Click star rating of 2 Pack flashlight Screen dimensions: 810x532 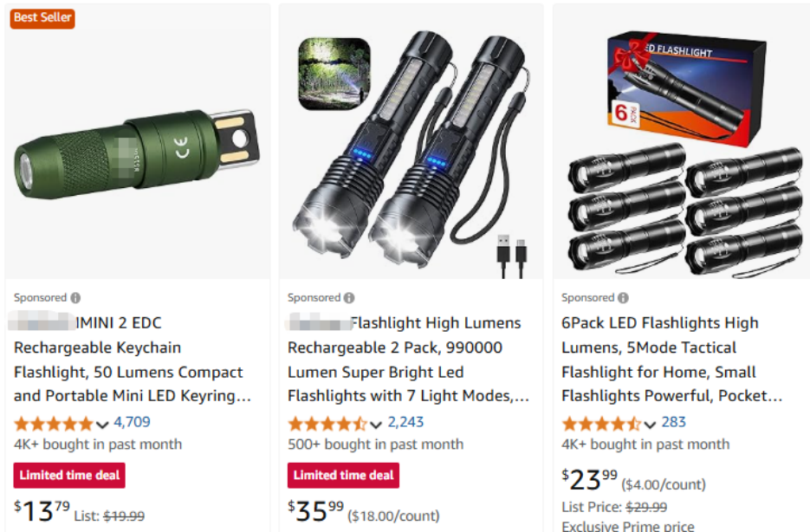(x=327, y=424)
